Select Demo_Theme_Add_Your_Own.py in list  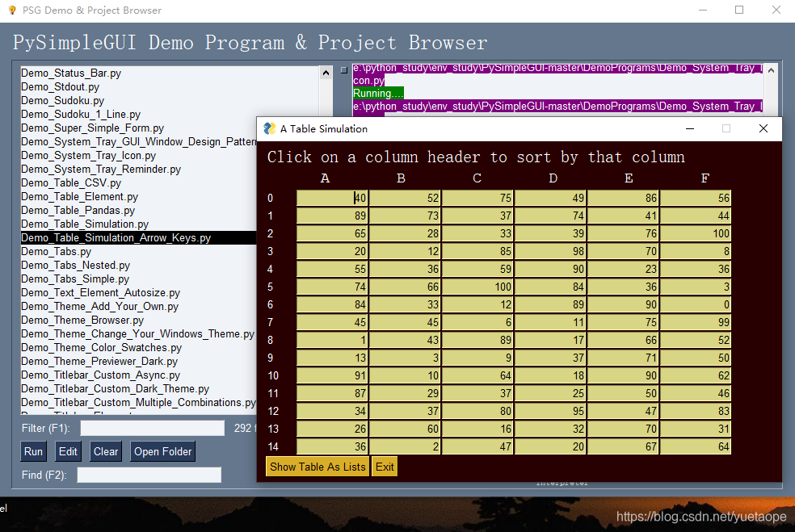coord(100,306)
